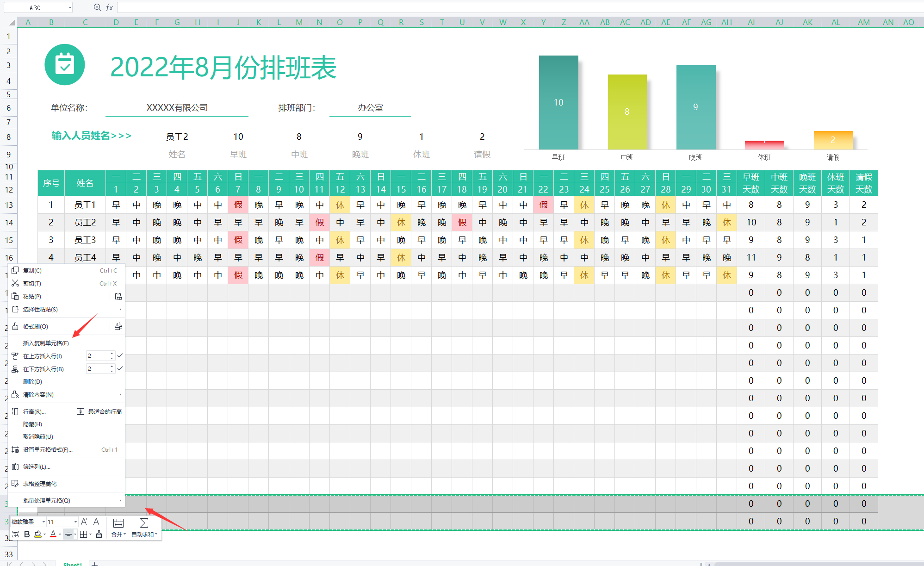924x566 pixels.
Task: Click stepper arrows for 在下方插入行 count
Action: [112, 369]
